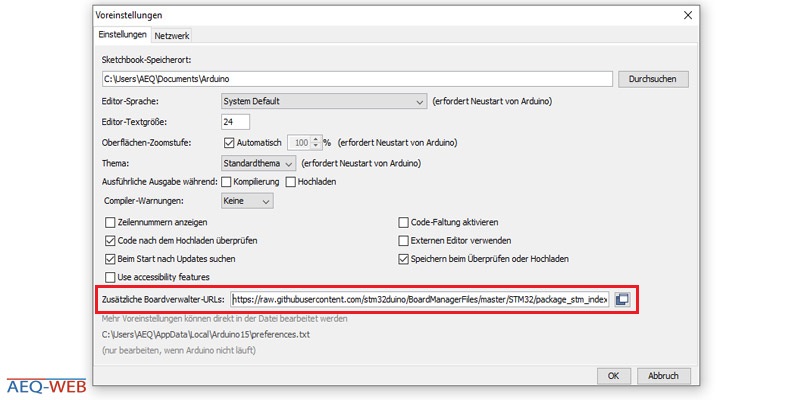This screenshot has width=800, height=400.
Task: Open the additional board manager URLs editor icon
Action: (621, 299)
